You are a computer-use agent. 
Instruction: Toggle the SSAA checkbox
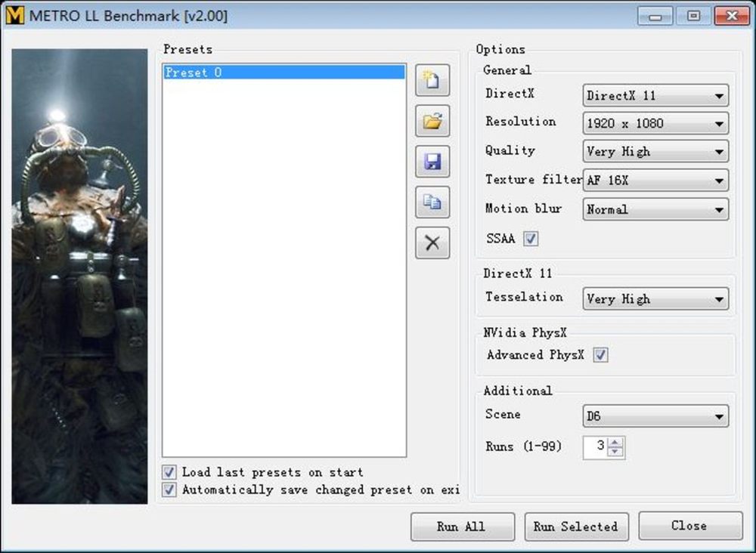(531, 239)
